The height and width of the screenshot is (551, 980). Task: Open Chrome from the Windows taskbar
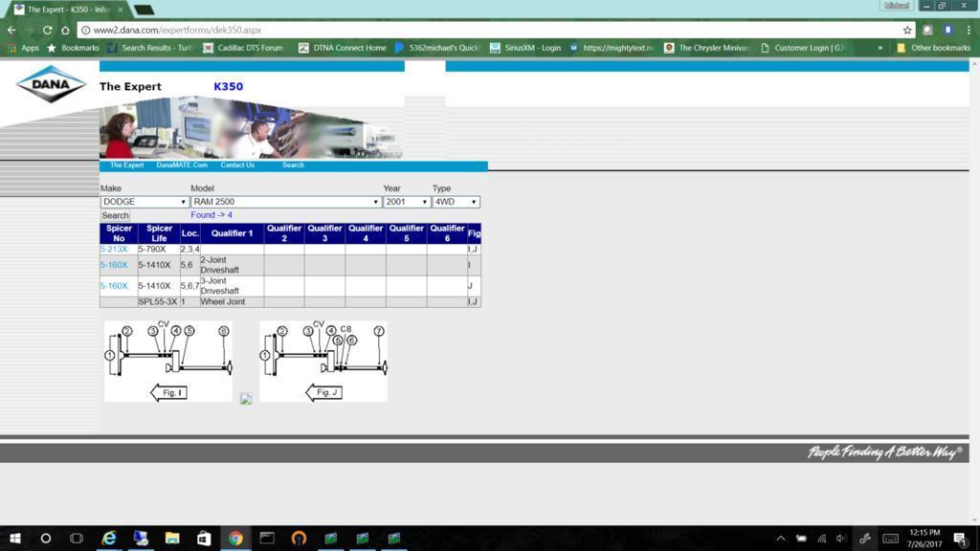point(235,538)
